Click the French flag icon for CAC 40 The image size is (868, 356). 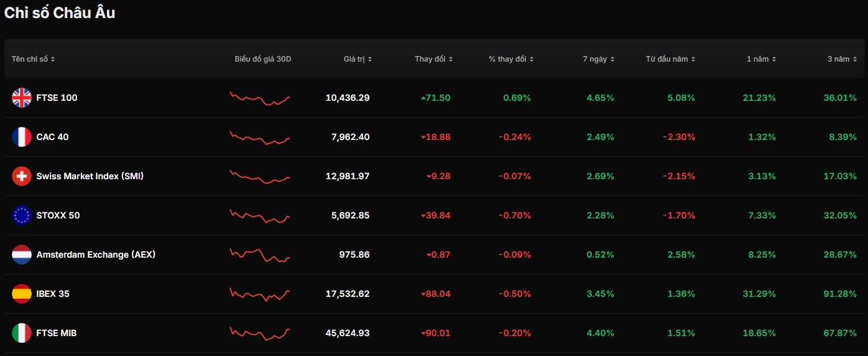click(x=22, y=137)
